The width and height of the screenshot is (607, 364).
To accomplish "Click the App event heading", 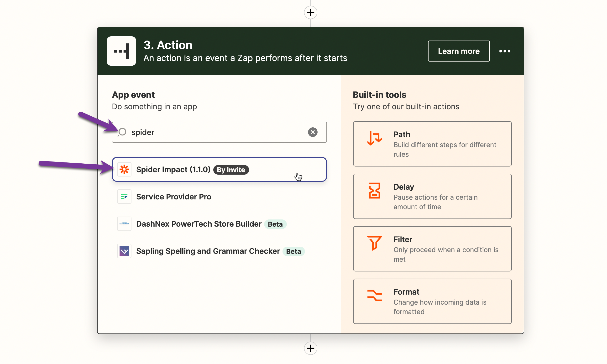I will click(x=133, y=95).
